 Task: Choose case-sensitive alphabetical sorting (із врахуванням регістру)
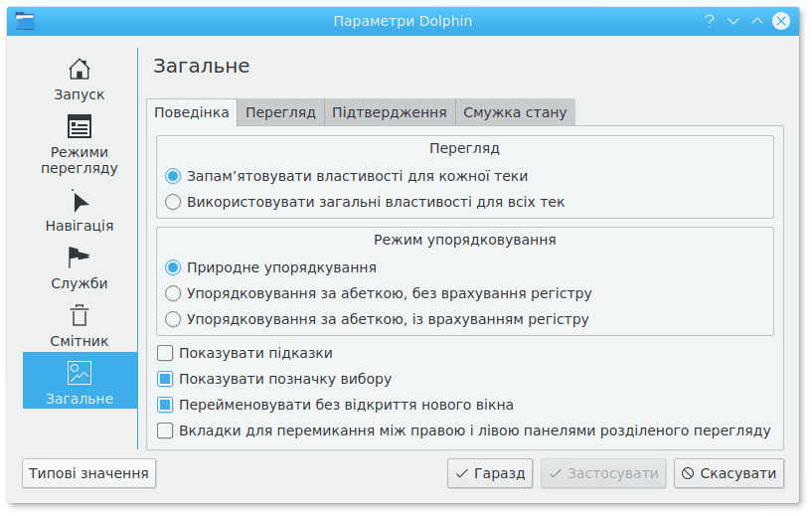(x=173, y=319)
